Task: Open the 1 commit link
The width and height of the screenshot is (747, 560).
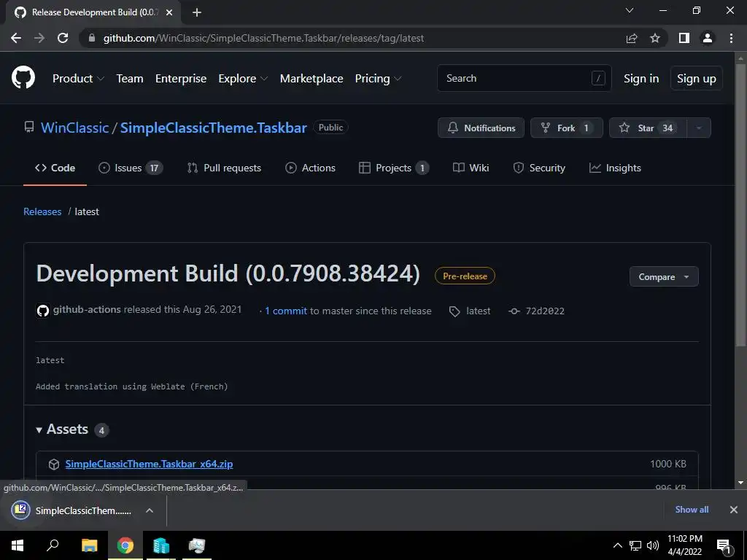Action: (286, 311)
